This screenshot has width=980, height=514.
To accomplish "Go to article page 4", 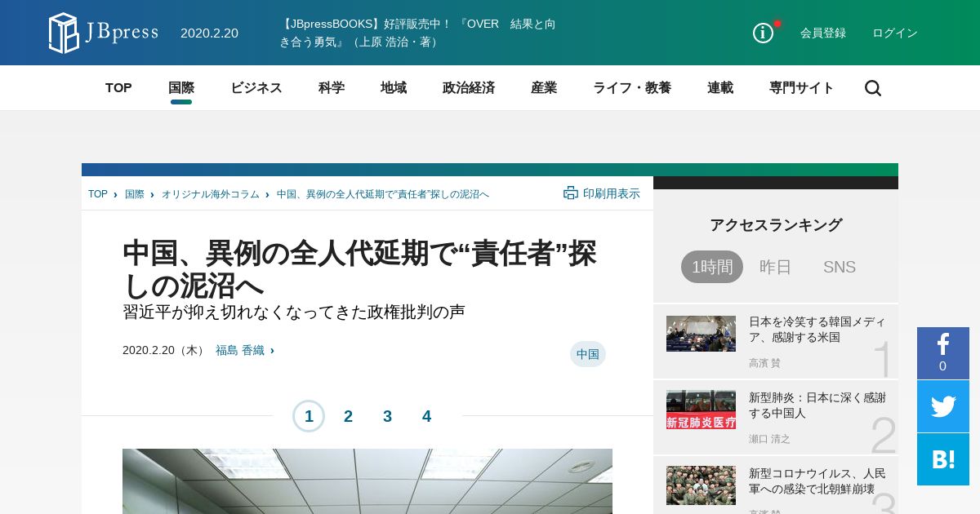I will click(x=426, y=416).
